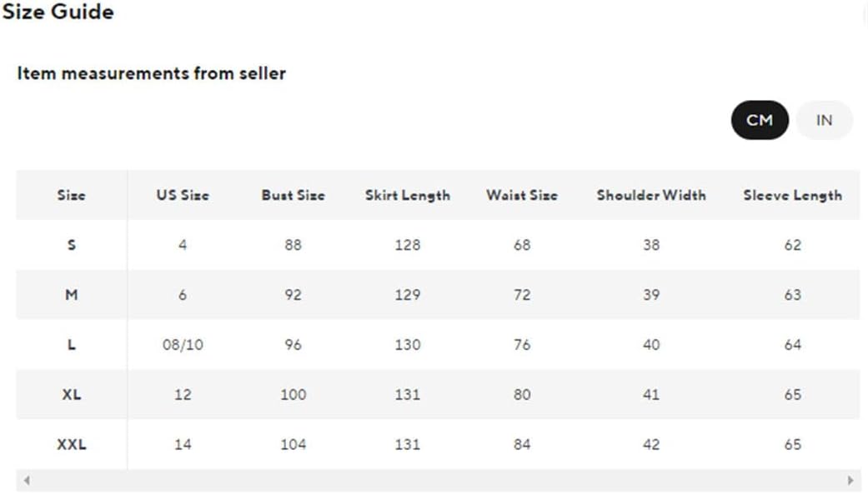Image resolution: width=868 pixels, height=494 pixels.
Task: Click the Skirt Length column header
Action: tap(407, 195)
